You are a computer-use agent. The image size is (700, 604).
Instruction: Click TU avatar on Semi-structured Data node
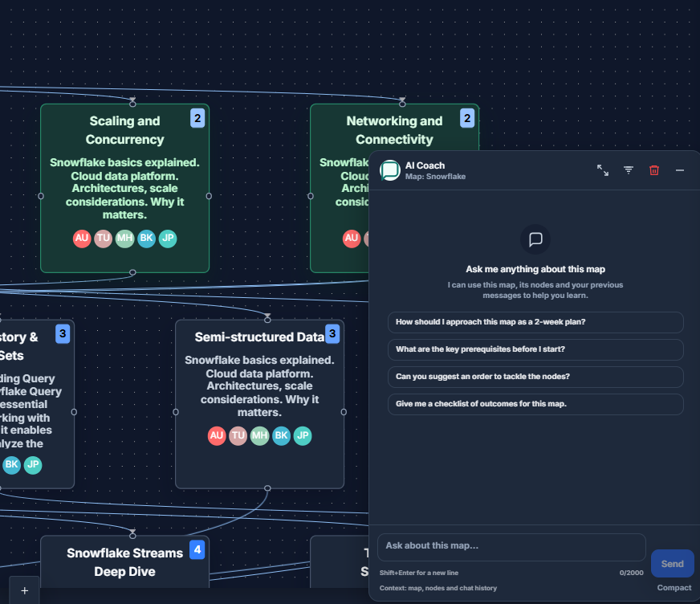click(x=238, y=435)
